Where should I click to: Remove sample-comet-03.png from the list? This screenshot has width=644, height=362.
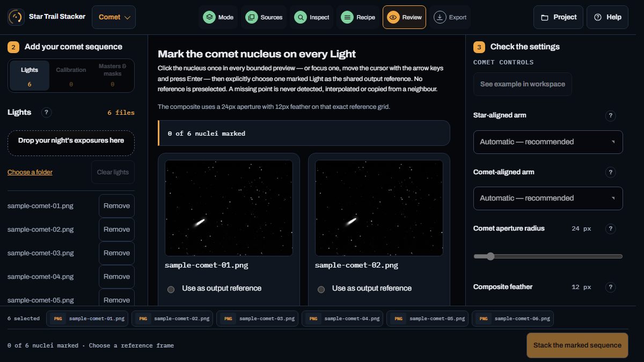[116, 253]
